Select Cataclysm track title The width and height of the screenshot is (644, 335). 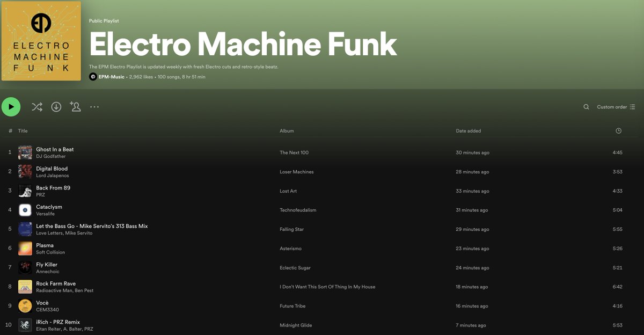(49, 207)
